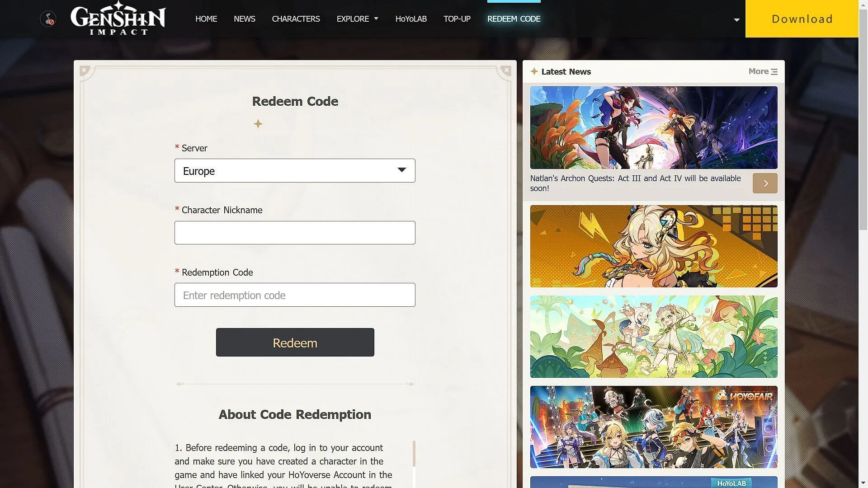Click the Natlan Archon Quests news thumbnail
868x488 pixels.
pos(654,127)
